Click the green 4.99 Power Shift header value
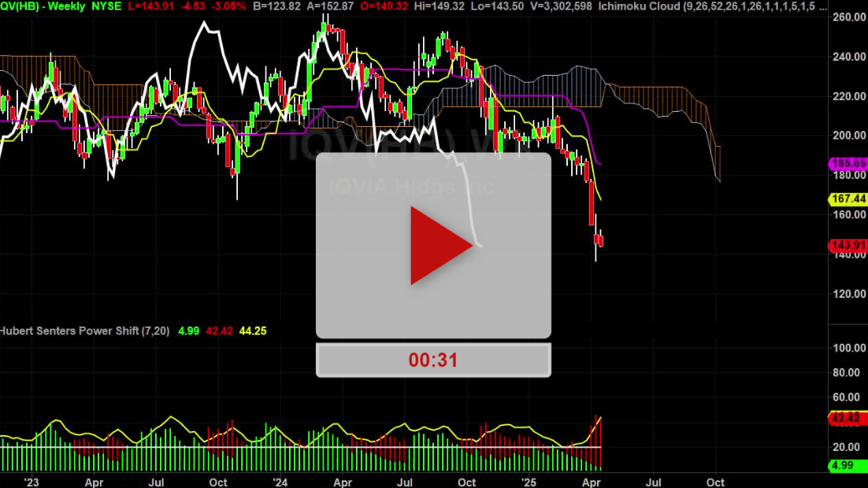 pyautogui.click(x=188, y=331)
